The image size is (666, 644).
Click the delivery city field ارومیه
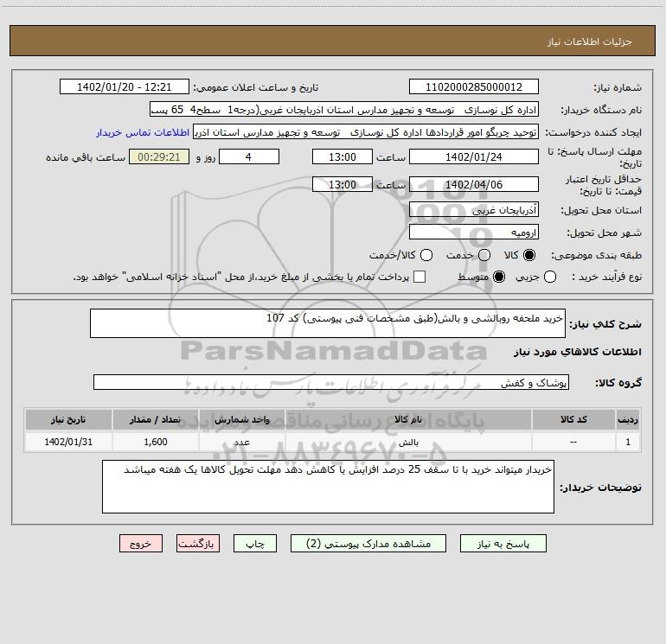(x=474, y=233)
